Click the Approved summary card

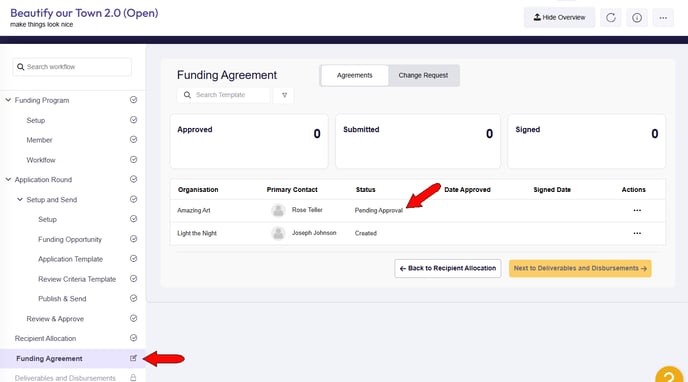click(249, 141)
